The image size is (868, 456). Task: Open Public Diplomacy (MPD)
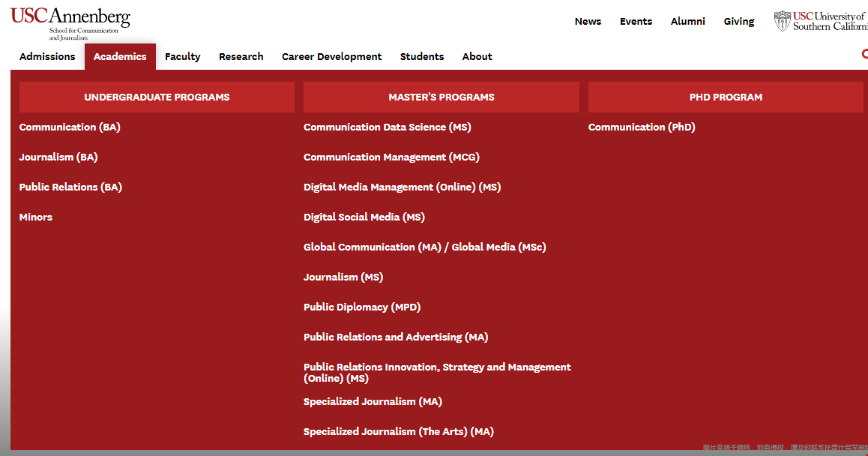(362, 307)
